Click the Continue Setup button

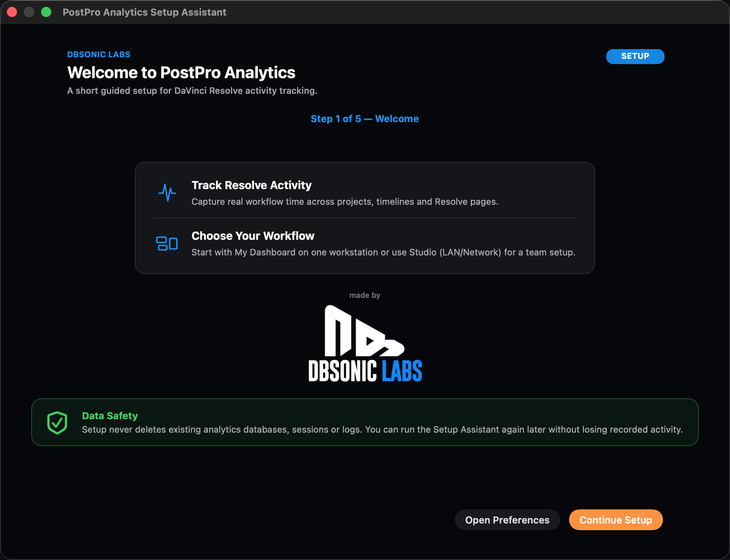click(616, 520)
